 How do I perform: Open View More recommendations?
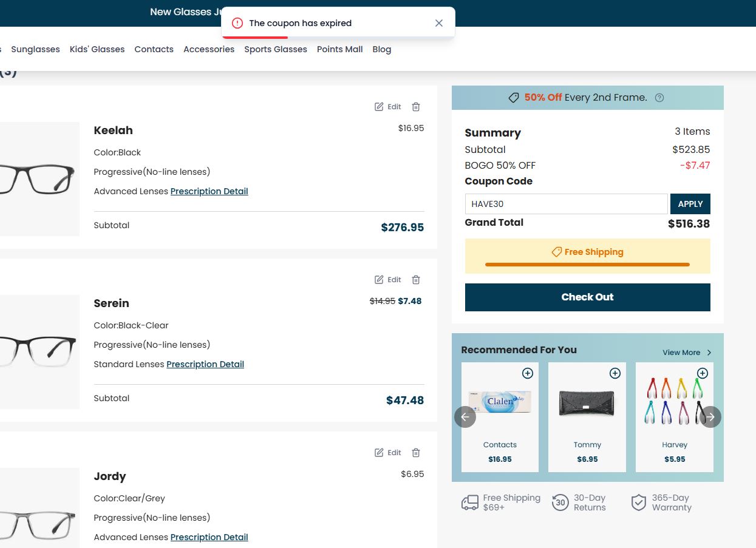687,353
